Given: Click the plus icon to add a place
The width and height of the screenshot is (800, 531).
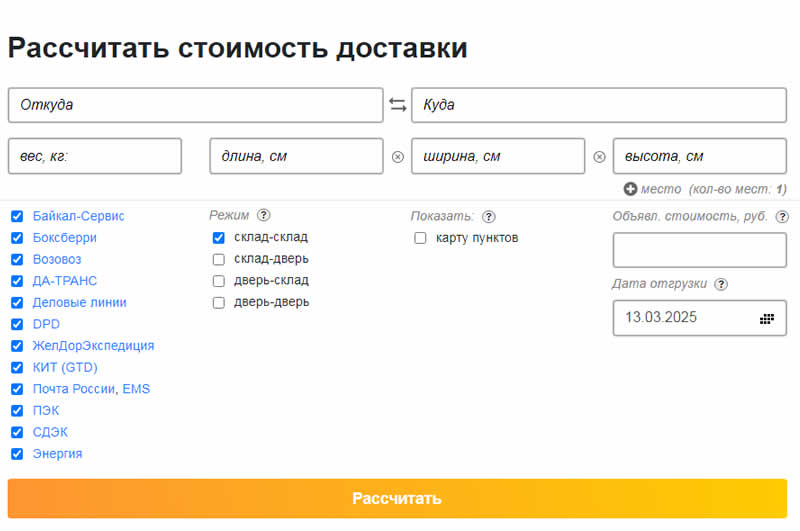Looking at the screenshot, I should point(630,189).
